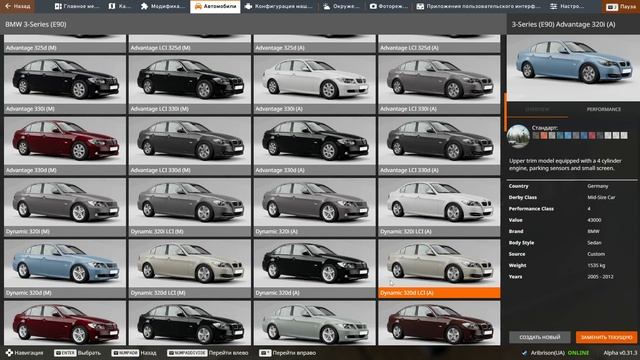Click the Advantage 325d (M) label

point(31,48)
